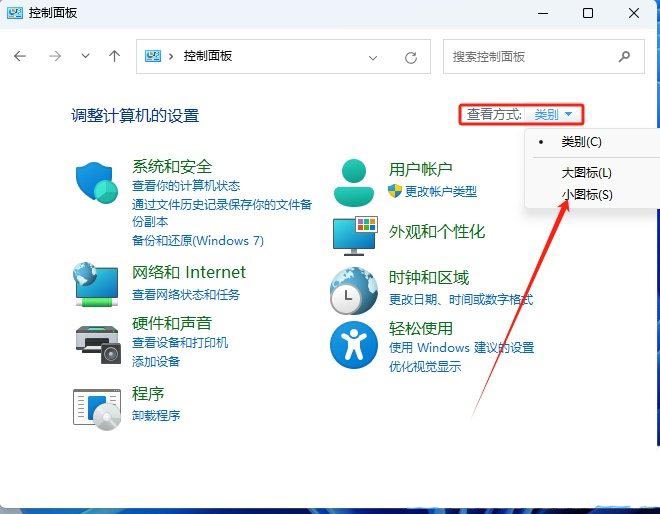The height and width of the screenshot is (514, 660).
Task: Click 添加设备 link
Action: [x=156, y=362]
